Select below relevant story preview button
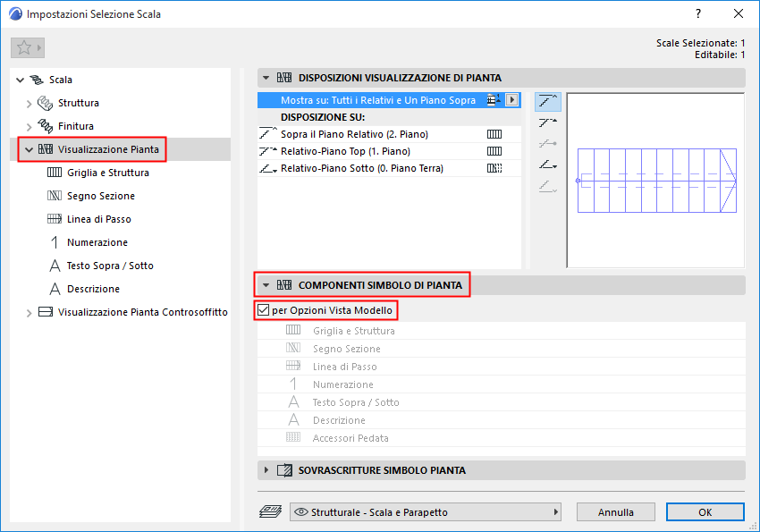The width and height of the screenshot is (760, 532). 548,187
